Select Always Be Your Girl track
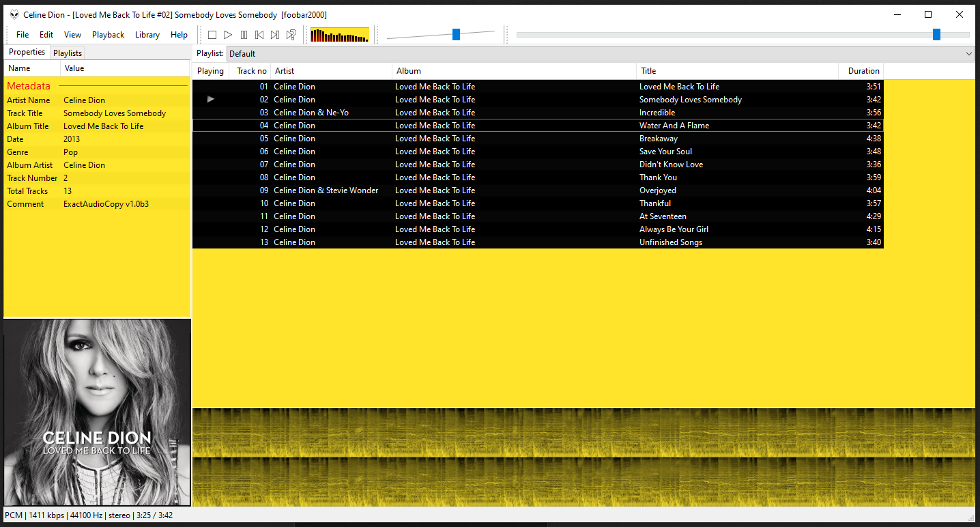The image size is (980, 527). [x=538, y=229]
